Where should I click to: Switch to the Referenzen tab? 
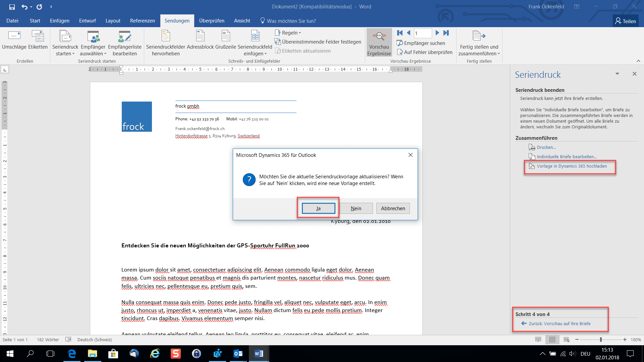point(143,21)
